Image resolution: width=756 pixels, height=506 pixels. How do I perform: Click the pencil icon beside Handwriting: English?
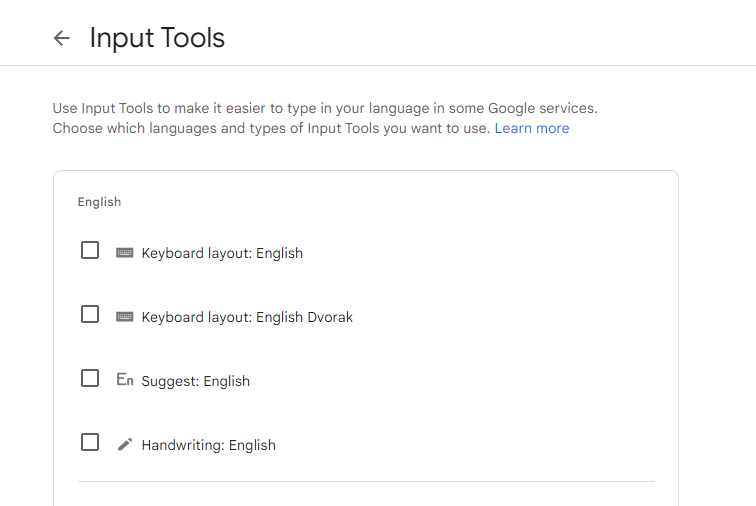[x=125, y=444]
